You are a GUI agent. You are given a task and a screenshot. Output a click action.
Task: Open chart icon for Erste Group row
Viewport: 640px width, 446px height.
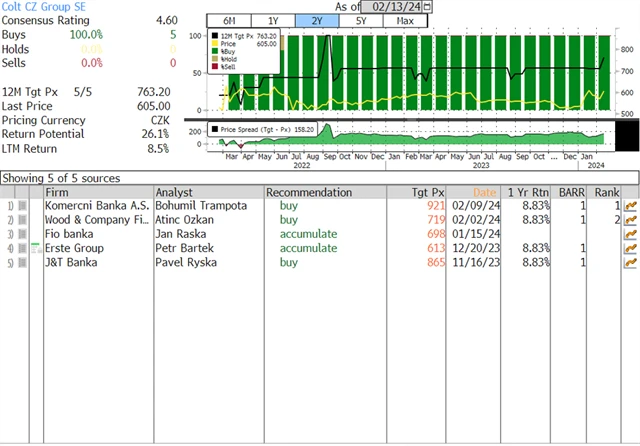630,248
